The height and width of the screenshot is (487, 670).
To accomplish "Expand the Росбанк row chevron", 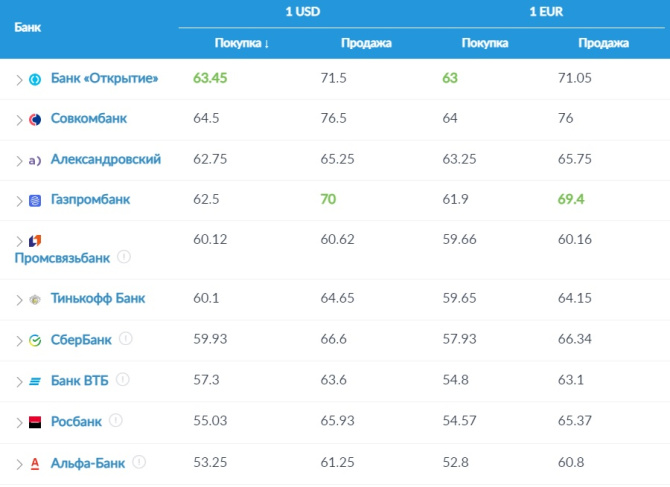I will 19,421.
